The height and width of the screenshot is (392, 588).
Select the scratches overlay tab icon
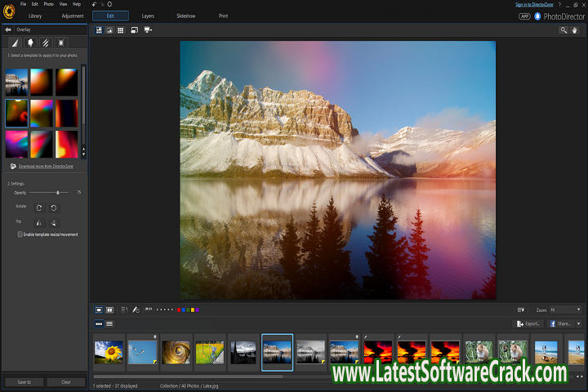(x=46, y=42)
